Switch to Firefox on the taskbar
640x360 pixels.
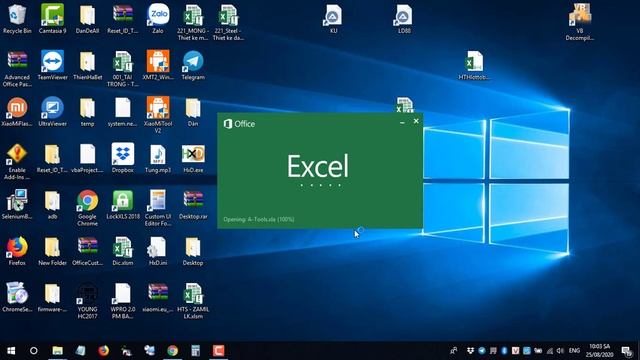pos(103,351)
